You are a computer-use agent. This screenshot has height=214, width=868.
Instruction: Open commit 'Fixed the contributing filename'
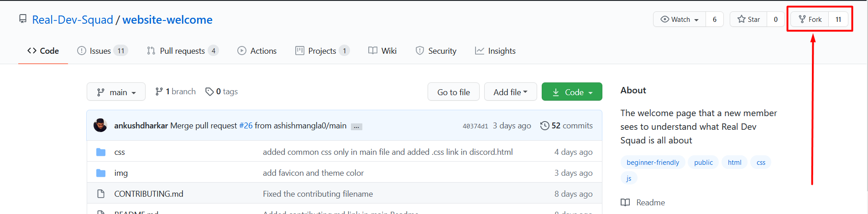[318, 194]
